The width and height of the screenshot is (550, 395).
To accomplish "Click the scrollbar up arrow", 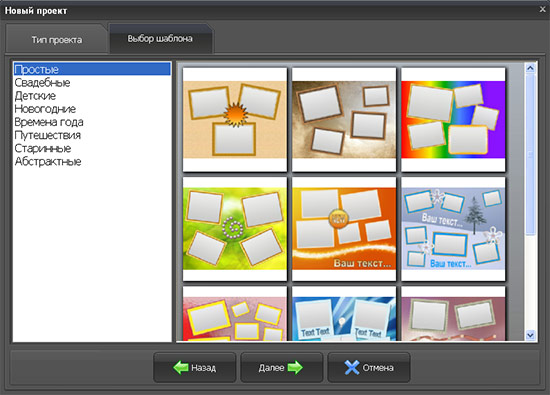I will 530,68.
